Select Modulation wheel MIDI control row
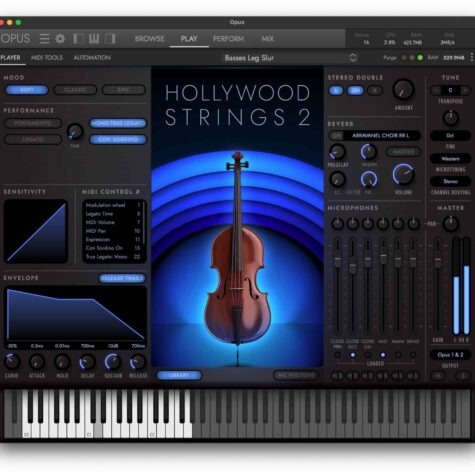The image size is (475, 475). coord(113,205)
